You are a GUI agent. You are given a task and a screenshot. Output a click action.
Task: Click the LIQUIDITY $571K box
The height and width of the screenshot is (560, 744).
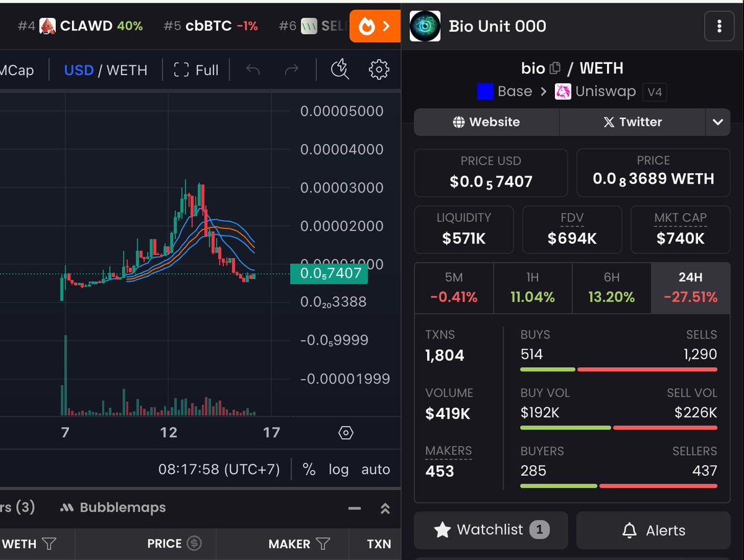pyautogui.click(x=464, y=229)
